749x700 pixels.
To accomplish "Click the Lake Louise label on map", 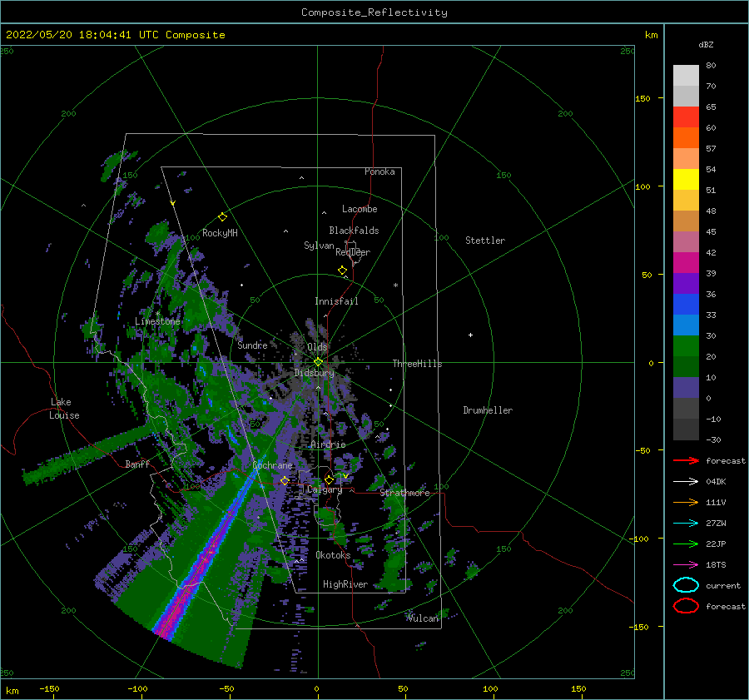I will [64, 409].
